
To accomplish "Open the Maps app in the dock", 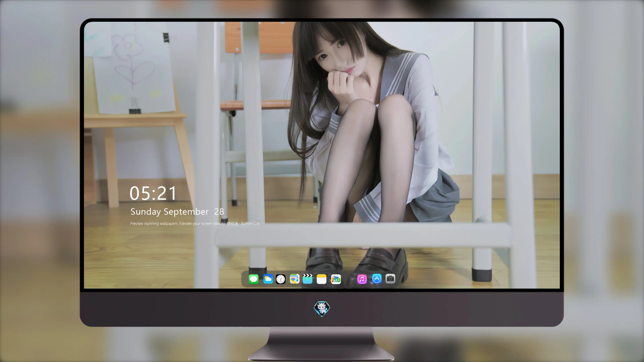I will tap(294, 279).
